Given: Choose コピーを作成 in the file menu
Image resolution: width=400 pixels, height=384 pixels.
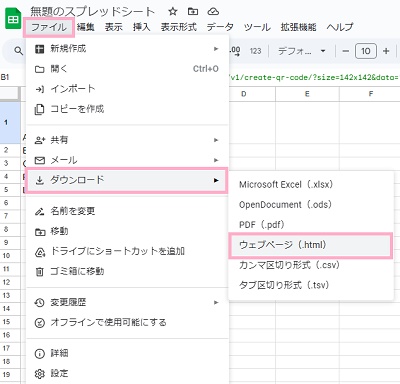Looking at the screenshot, I should [x=127, y=109].
